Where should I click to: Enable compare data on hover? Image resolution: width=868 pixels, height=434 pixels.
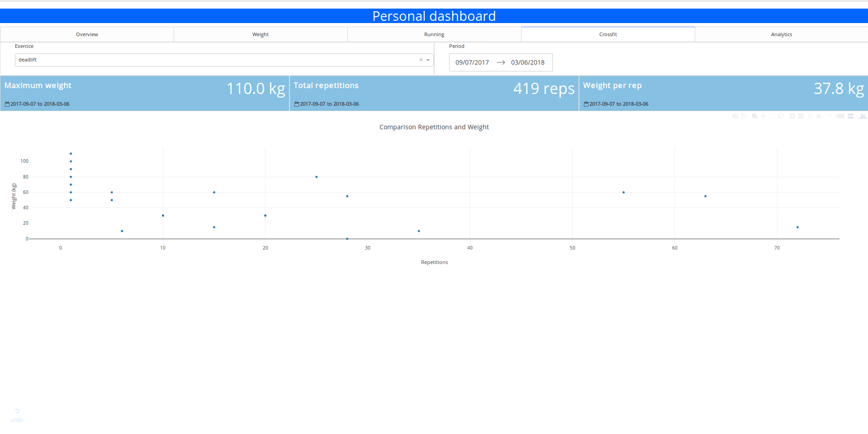(850, 116)
